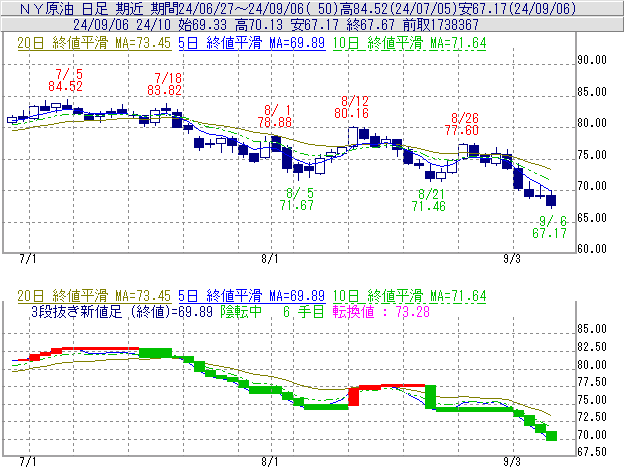
Task: Click the 8/1 date label under top chart
Action: (x=270, y=259)
